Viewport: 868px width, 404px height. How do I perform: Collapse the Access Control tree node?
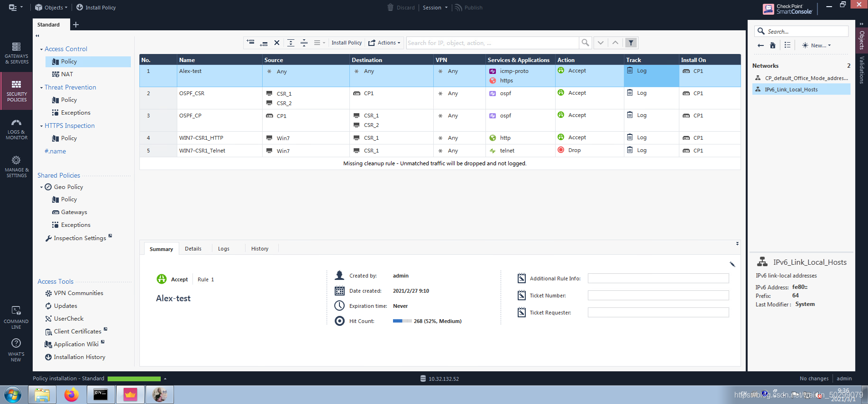41,49
